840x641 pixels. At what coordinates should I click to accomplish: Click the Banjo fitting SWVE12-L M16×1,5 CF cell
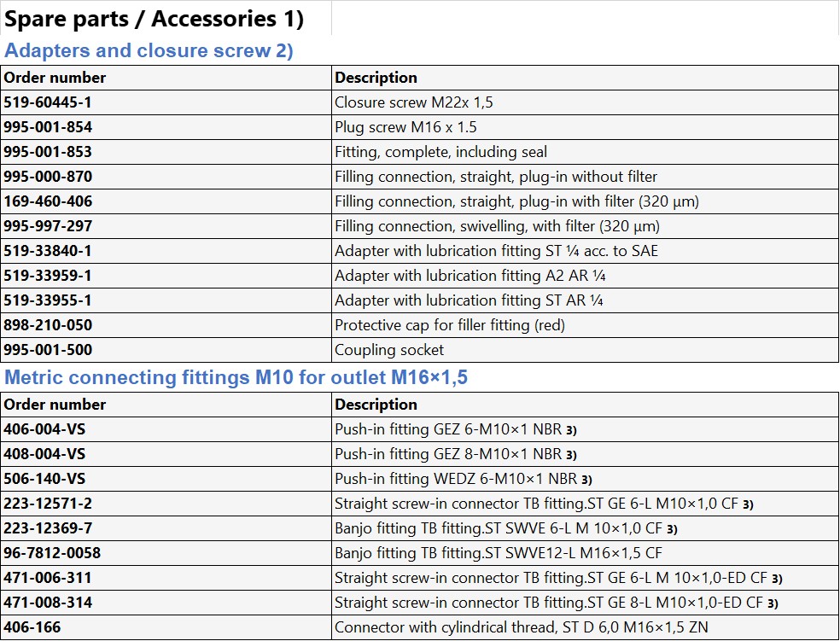pyautogui.click(x=499, y=553)
